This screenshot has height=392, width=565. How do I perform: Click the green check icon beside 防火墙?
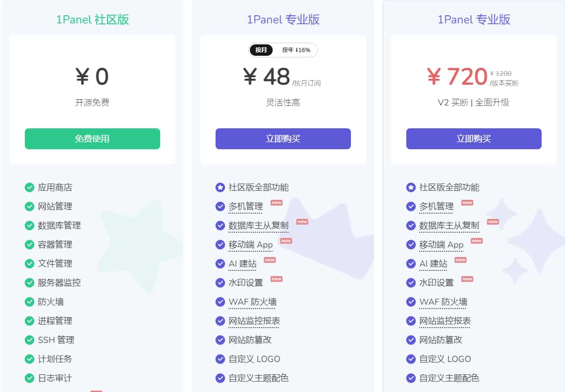30,302
